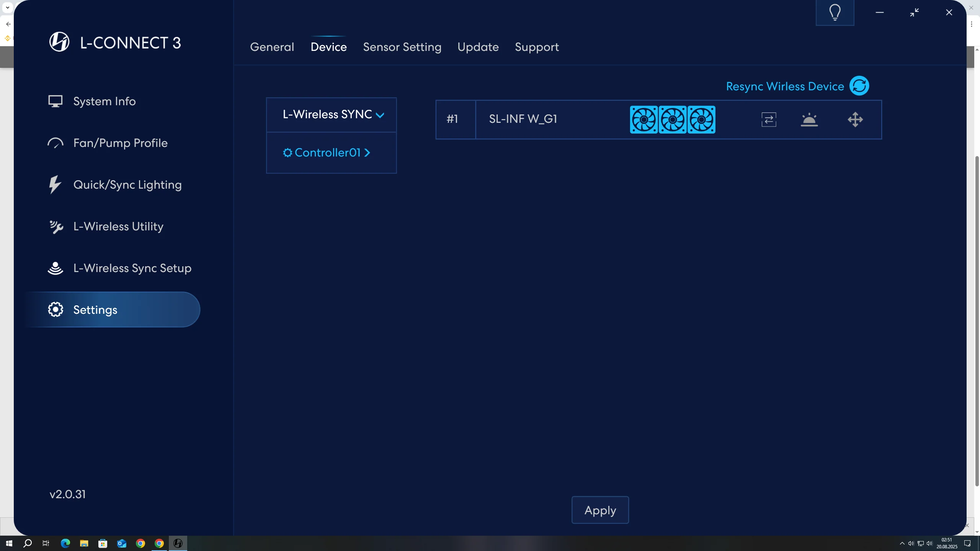Expand Controller01 entry
The width and height of the screenshot is (980, 551).
click(x=327, y=153)
